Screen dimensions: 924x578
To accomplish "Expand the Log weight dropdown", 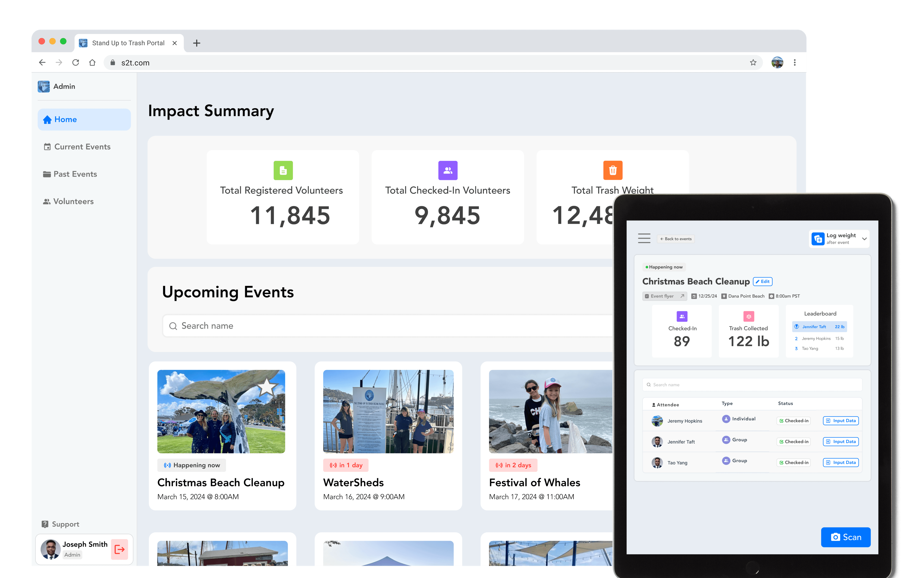I will [864, 239].
